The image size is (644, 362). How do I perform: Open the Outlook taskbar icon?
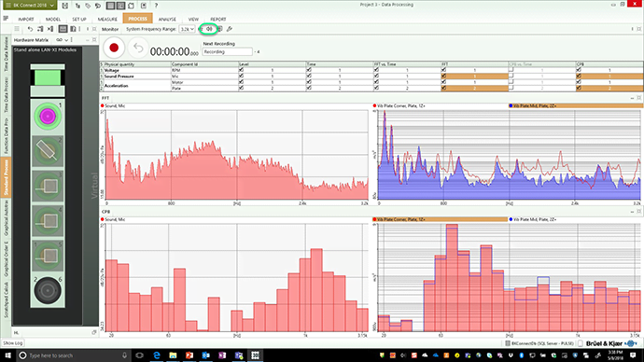[x=205, y=355]
